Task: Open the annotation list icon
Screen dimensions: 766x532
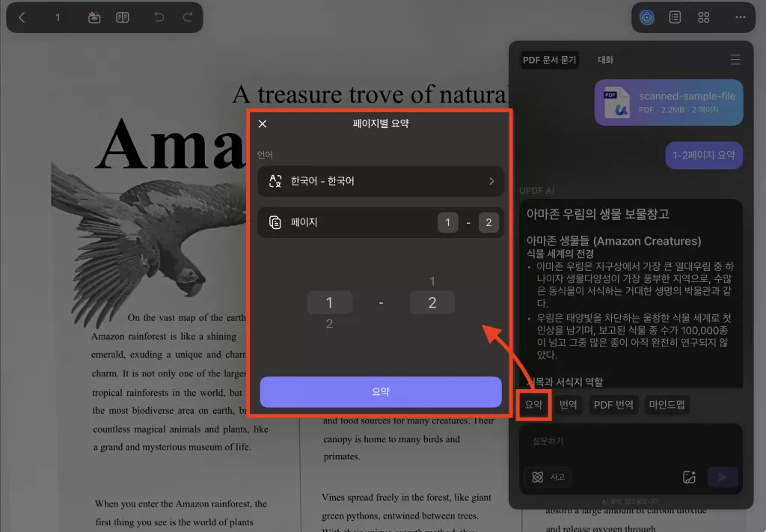Action: [675, 16]
